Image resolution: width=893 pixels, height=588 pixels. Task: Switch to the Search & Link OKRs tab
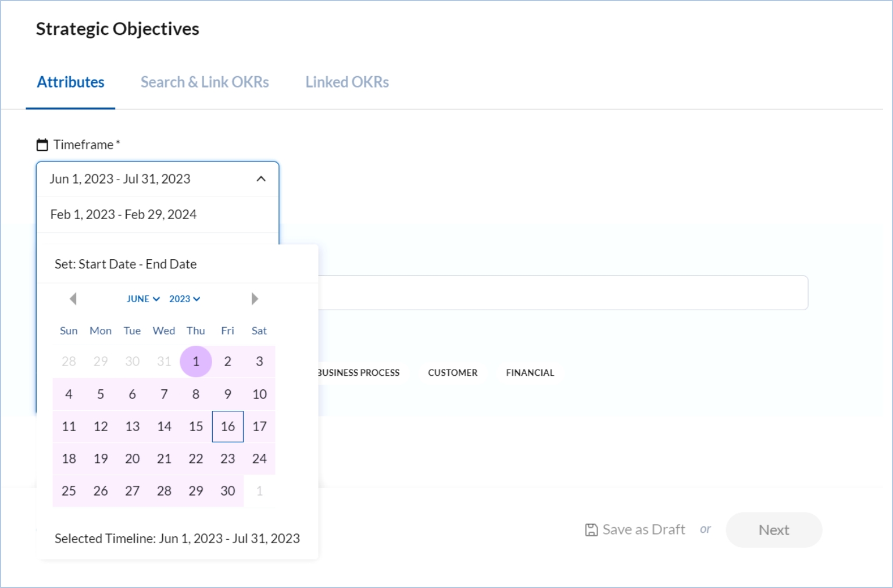pyautogui.click(x=205, y=82)
